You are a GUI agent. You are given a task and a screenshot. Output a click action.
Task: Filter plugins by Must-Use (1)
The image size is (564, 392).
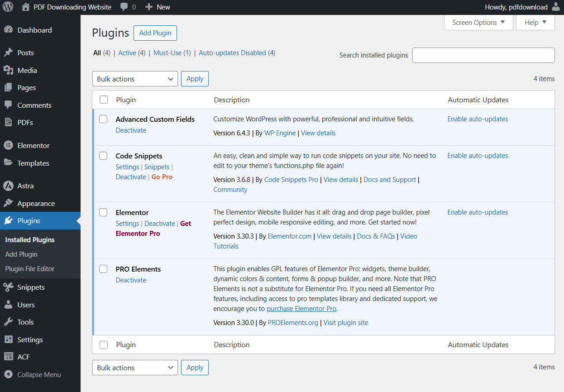click(172, 53)
